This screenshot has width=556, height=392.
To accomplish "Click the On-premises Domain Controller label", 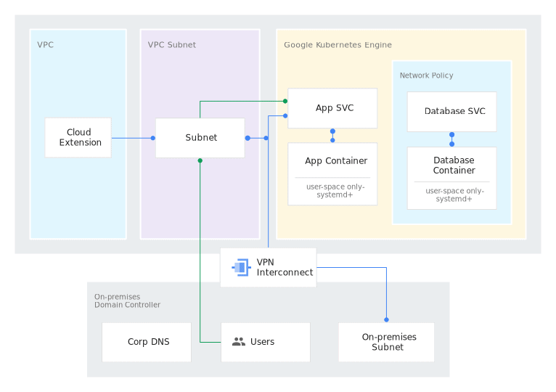I will (x=127, y=301).
